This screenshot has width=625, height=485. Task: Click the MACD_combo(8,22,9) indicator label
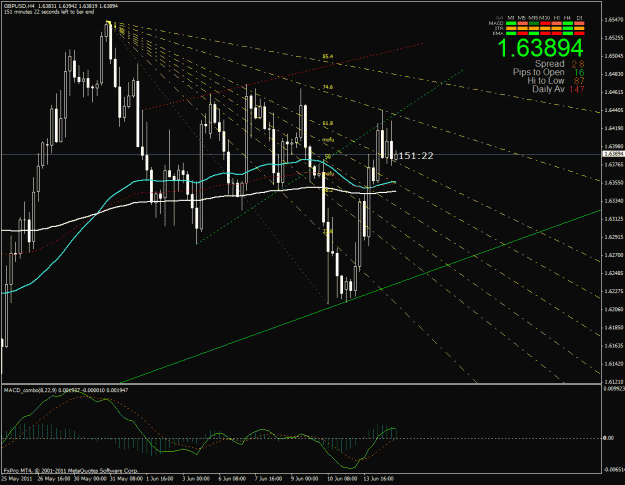click(30, 390)
